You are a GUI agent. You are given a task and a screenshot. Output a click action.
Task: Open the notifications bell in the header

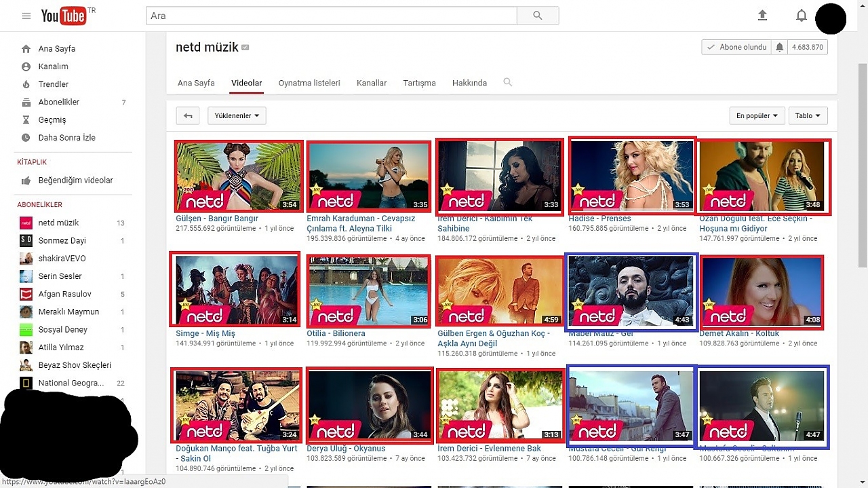802,16
